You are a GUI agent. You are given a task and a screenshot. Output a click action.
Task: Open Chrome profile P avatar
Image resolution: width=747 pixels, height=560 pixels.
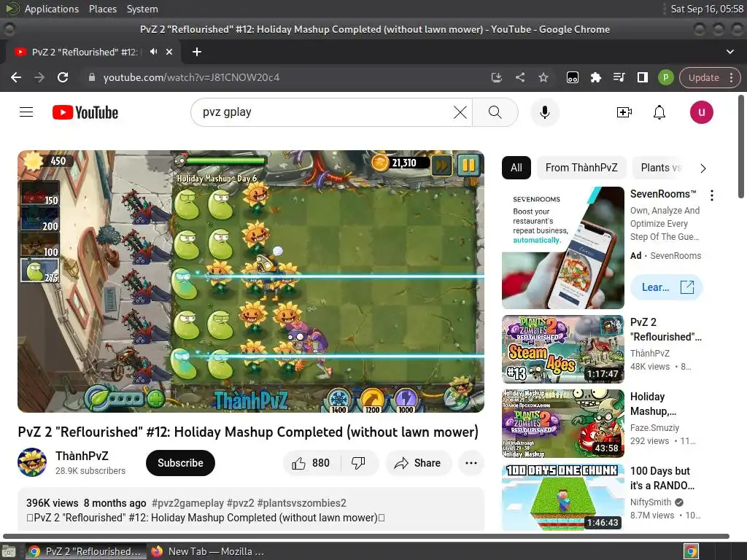pyautogui.click(x=665, y=77)
